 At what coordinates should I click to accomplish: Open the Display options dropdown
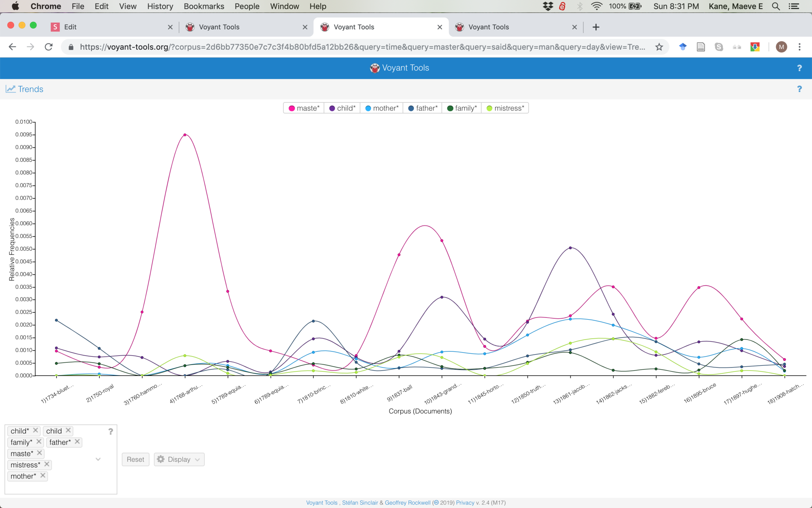tap(179, 459)
